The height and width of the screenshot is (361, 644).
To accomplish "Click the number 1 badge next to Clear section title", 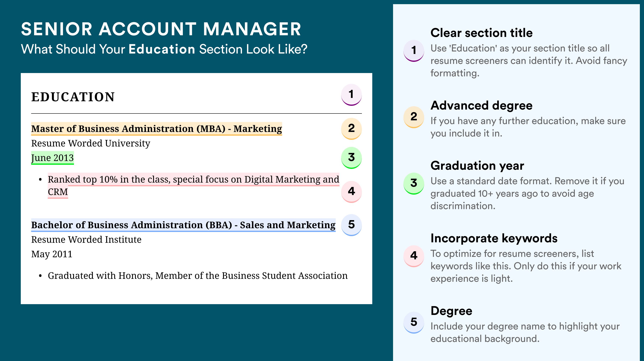I will coord(414,51).
